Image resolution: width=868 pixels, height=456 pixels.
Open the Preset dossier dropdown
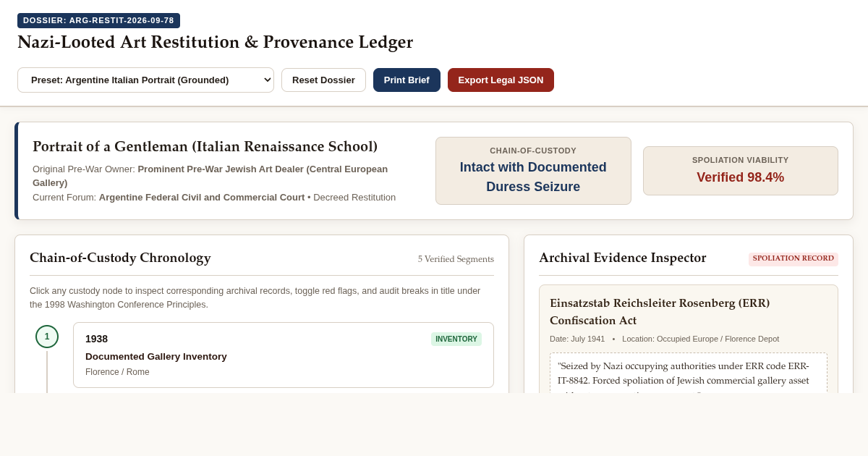[145, 80]
